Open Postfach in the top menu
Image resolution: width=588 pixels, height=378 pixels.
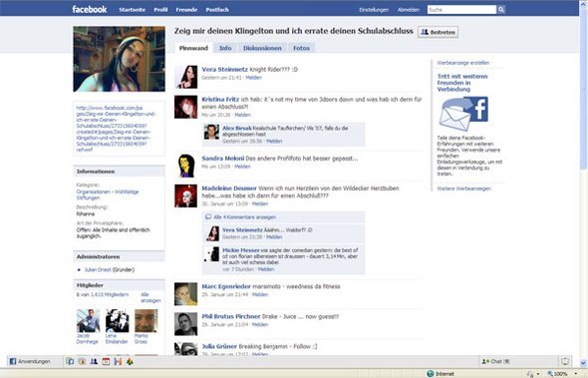pyautogui.click(x=217, y=10)
